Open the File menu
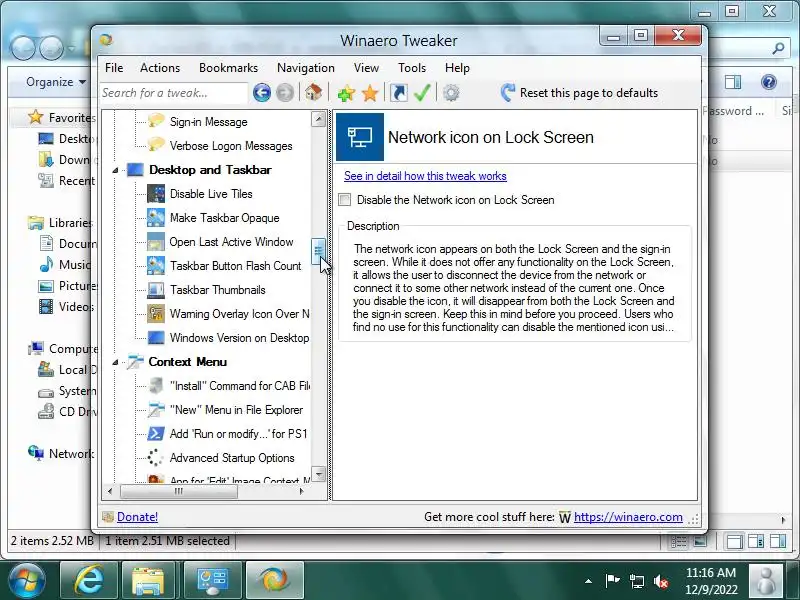Viewport: 800px width, 600px height. [x=114, y=67]
